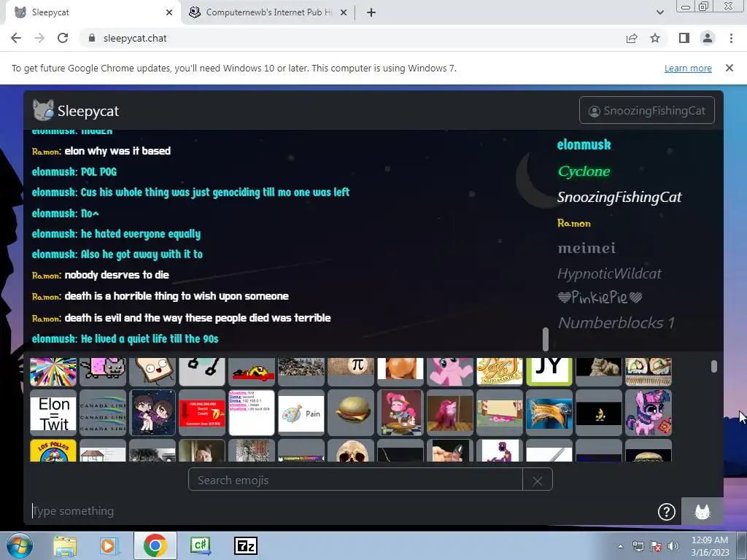747x560 pixels.
Task: Show hidden system tray icons
Action: coord(620,546)
